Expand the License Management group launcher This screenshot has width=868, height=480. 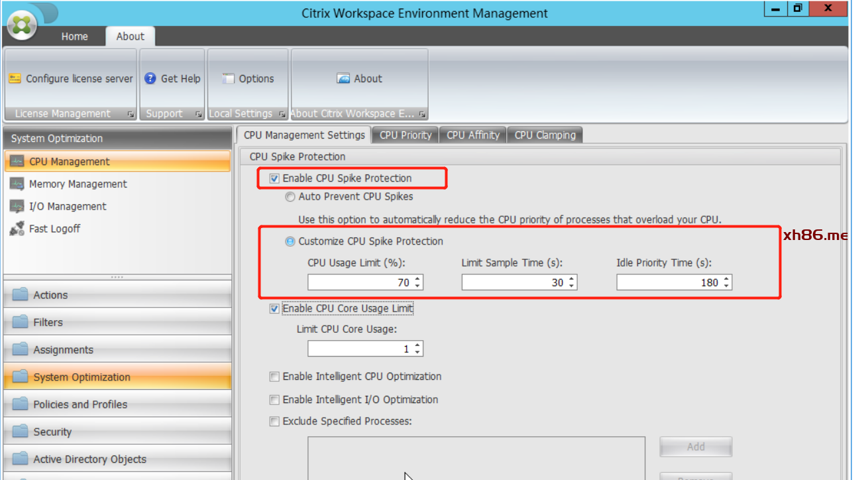131,114
